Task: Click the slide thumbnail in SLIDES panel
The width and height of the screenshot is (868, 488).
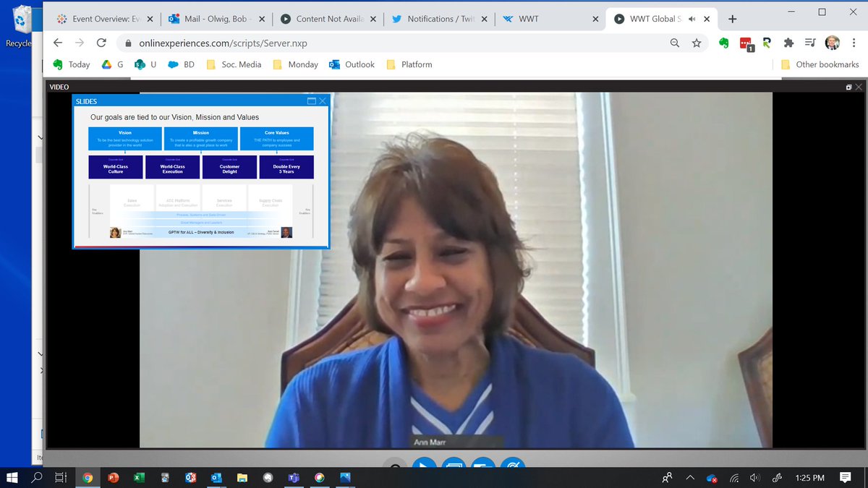Action: click(201, 176)
